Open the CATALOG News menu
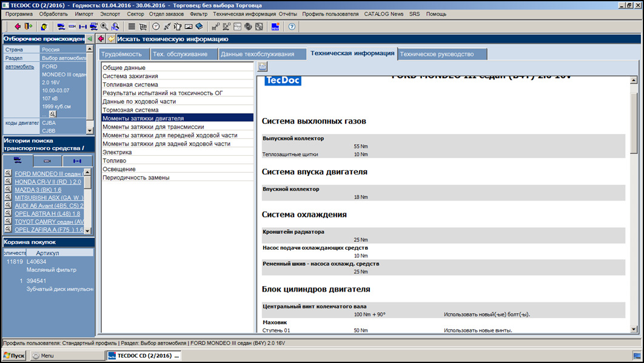Viewport: 644px width, 363px height. (x=384, y=14)
